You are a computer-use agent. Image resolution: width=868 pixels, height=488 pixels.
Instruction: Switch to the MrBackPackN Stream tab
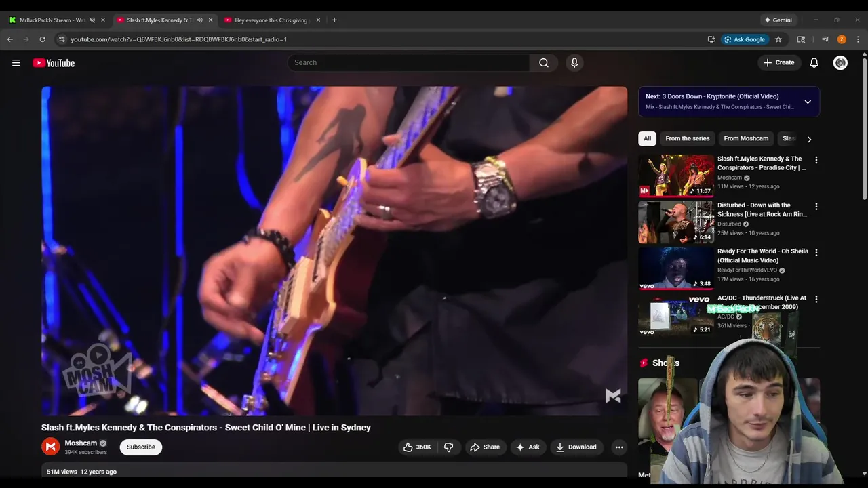tap(53, 20)
